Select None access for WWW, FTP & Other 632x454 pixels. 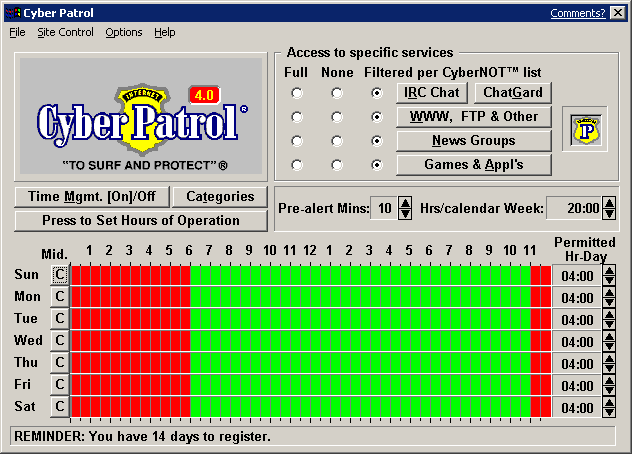tap(337, 117)
